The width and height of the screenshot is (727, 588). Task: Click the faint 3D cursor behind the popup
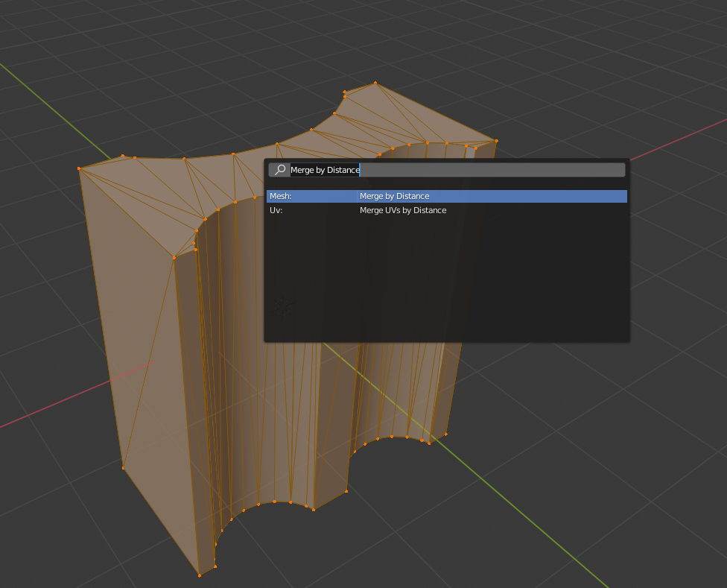click(282, 305)
